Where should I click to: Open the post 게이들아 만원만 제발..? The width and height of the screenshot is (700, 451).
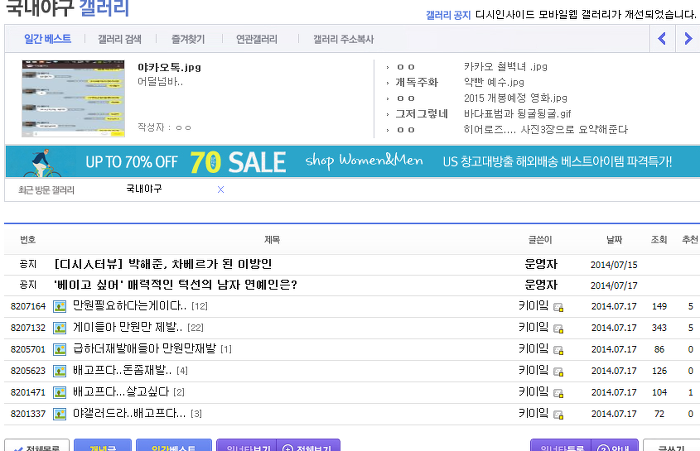pyautogui.click(x=128, y=327)
